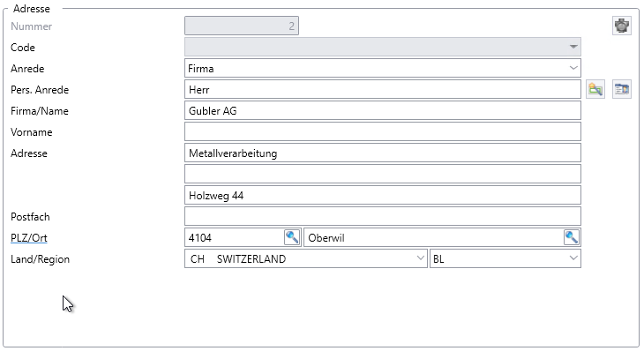This screenshot has width=644, height=351.
Task: Search postal code with PLZ magnifier icon
Action: (x=292, y=237)
